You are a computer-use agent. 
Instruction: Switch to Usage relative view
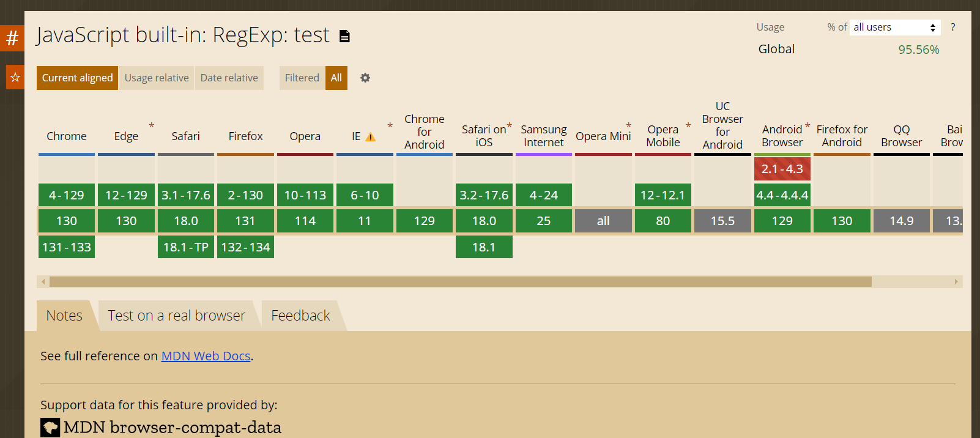pyautogui.click(x=157, y=78)
